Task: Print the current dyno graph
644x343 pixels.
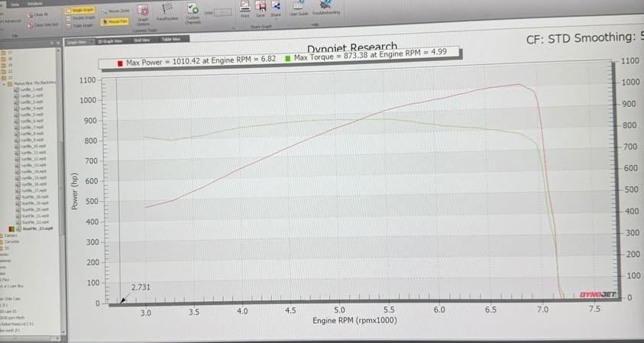Action: pos(244,10)
